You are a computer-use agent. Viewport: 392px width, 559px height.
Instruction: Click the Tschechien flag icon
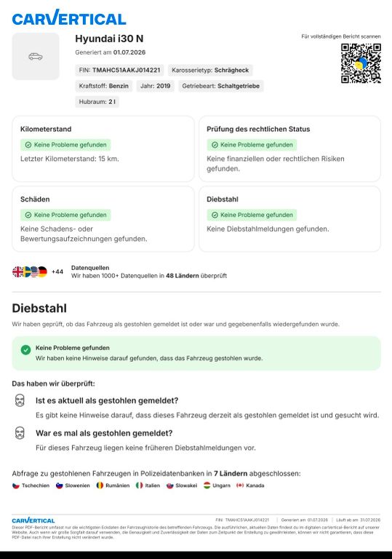click(16, 485)
